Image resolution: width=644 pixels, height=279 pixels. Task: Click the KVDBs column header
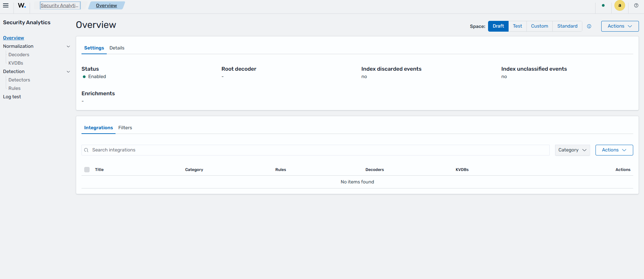tap(462, 170)
